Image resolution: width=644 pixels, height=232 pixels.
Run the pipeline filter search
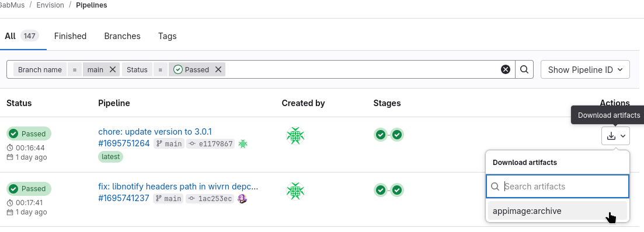pyautogui.click(x=524, y=70)
